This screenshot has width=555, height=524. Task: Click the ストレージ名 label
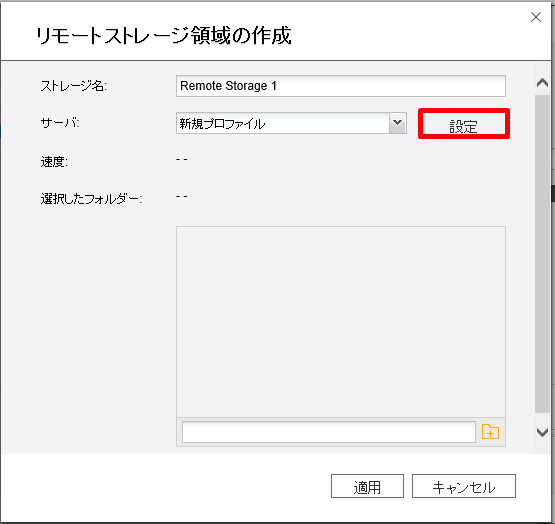[x=74, y=85]
